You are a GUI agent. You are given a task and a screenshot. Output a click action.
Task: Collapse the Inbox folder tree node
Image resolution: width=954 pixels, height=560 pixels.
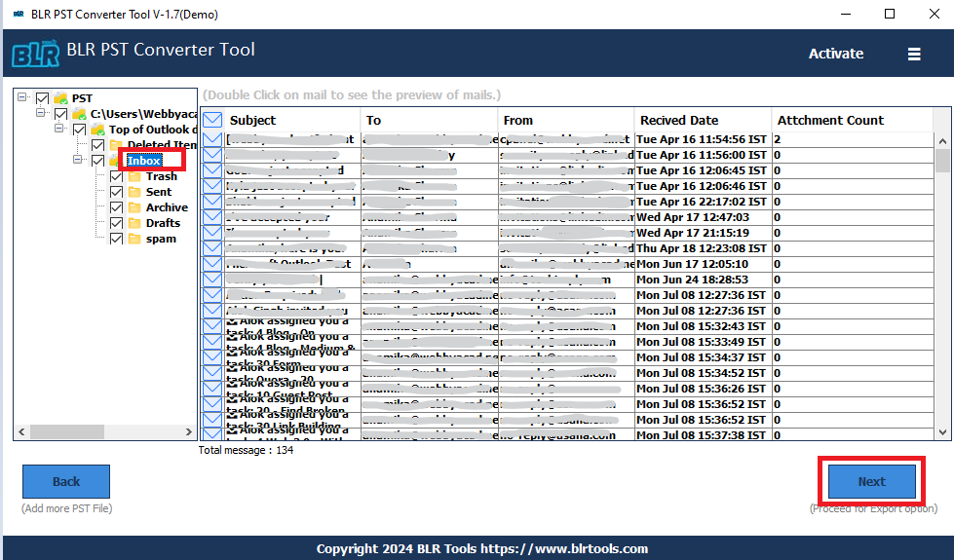pos(79,161)
